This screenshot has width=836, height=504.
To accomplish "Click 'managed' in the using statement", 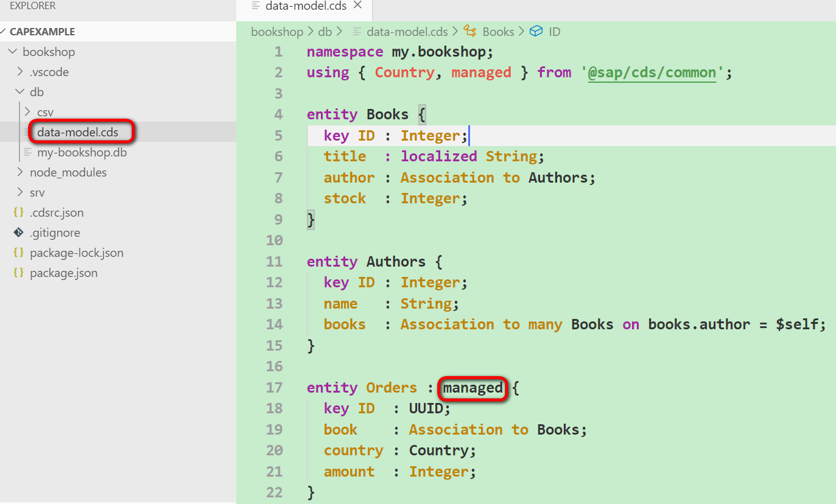I will [x=482, y=72].
